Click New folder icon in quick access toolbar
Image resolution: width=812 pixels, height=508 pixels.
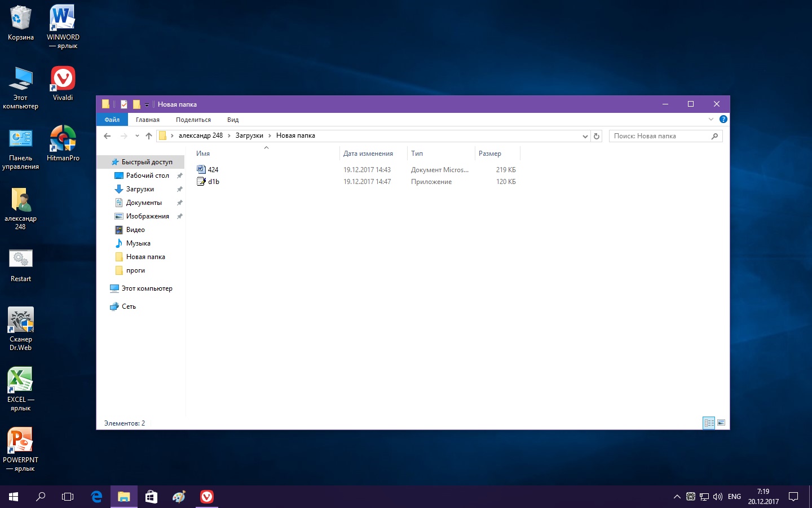click(x=136, y=104)
